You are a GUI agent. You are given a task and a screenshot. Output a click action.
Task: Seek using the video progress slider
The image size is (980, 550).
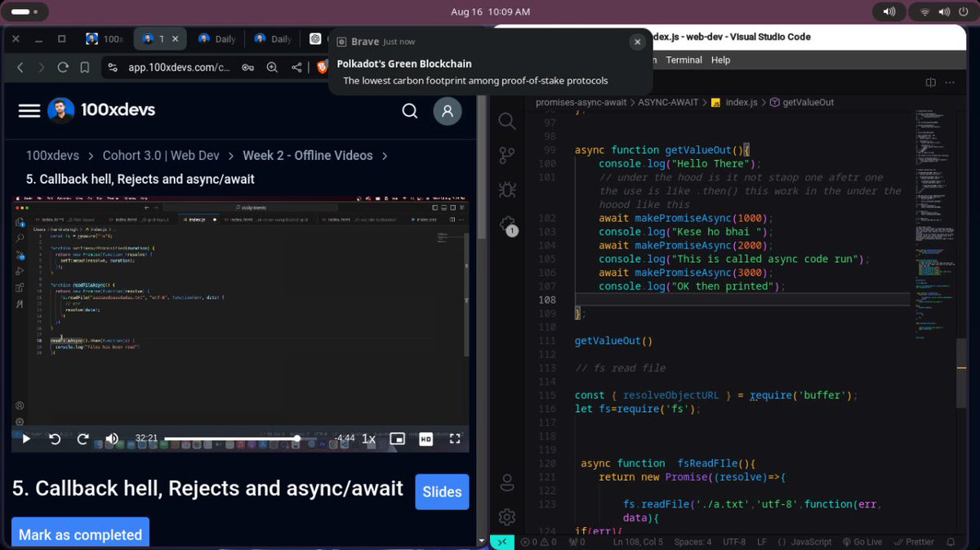(x=245, y=438)
